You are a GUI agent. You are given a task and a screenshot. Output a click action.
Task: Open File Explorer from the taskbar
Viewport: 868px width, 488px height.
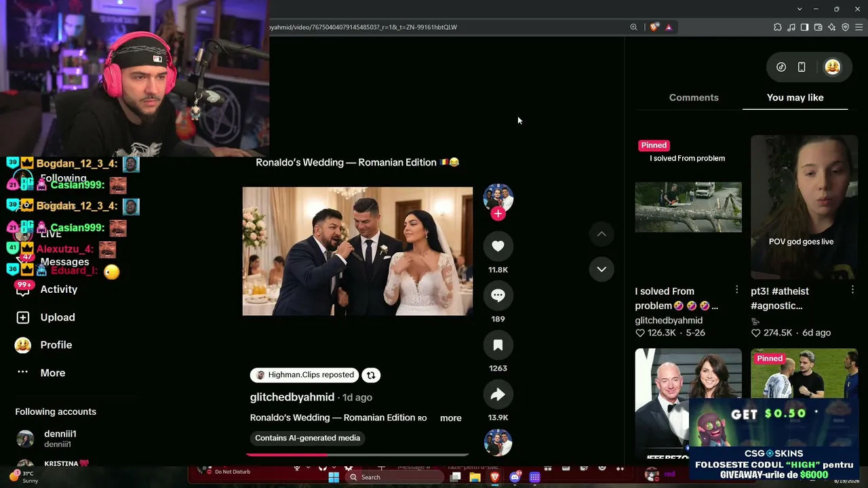coord(475,477)
